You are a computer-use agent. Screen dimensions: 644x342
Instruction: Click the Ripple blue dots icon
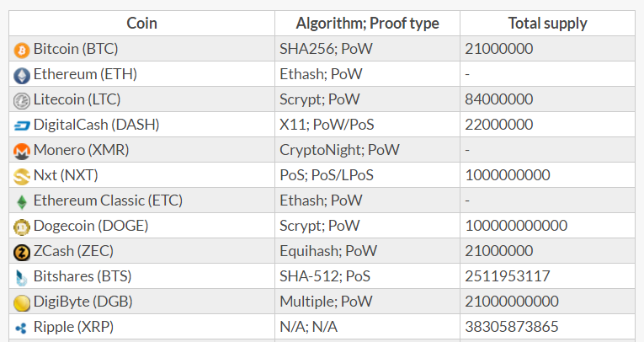click(x=21, y=328)
